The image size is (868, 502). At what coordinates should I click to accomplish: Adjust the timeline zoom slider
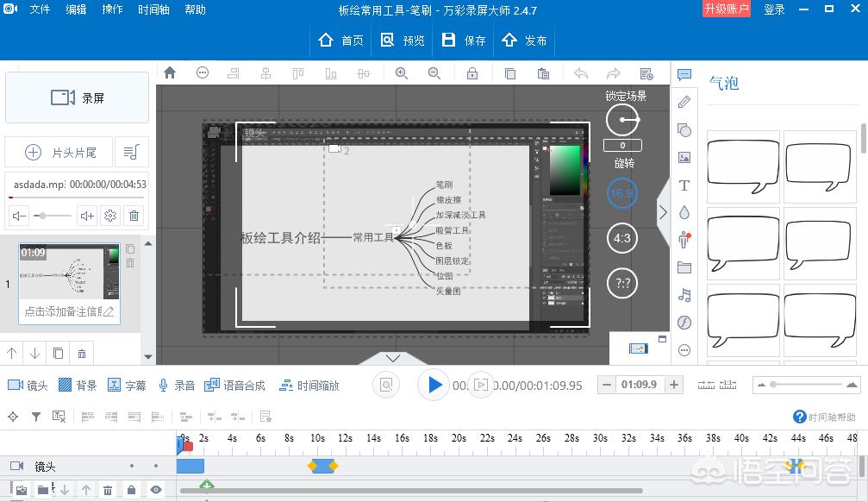[807, 385]
